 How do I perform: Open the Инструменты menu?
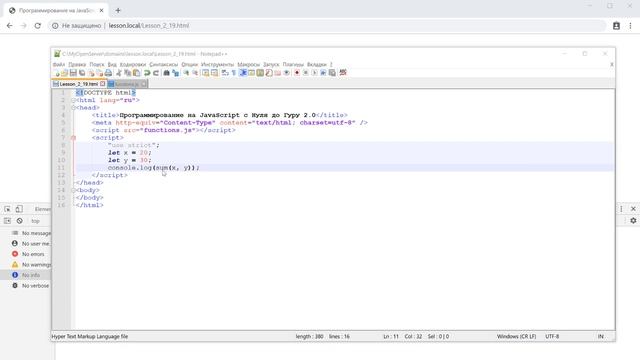pos(218,64)
